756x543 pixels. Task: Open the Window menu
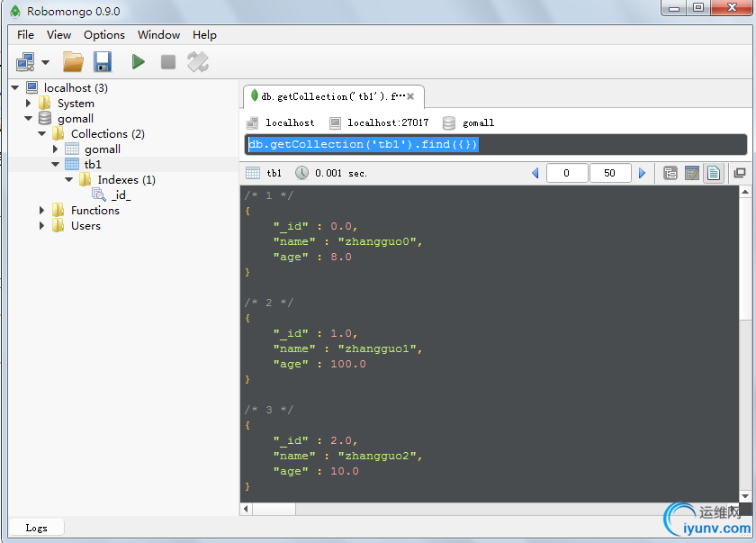click(x=158, y=35)
